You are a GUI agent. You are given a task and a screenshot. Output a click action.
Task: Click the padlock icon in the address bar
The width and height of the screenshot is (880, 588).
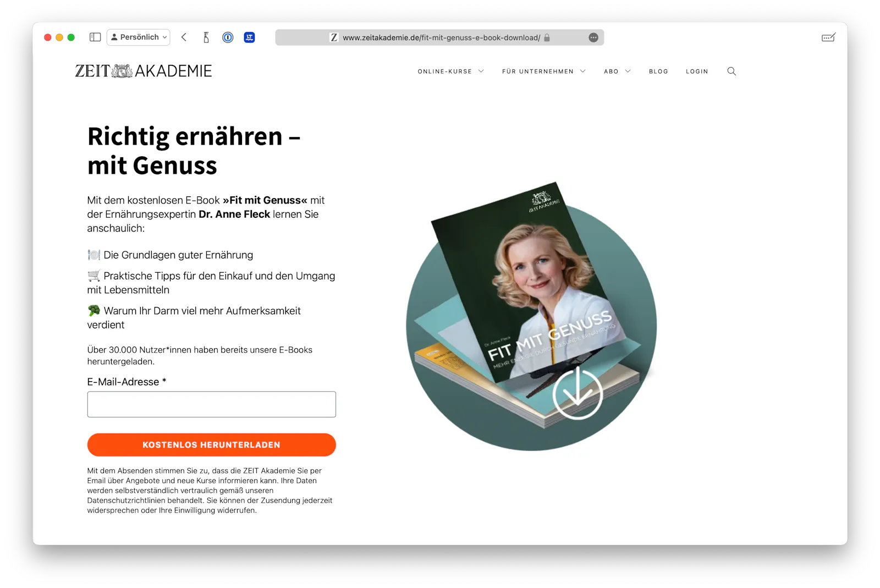(x=547, y=37)
